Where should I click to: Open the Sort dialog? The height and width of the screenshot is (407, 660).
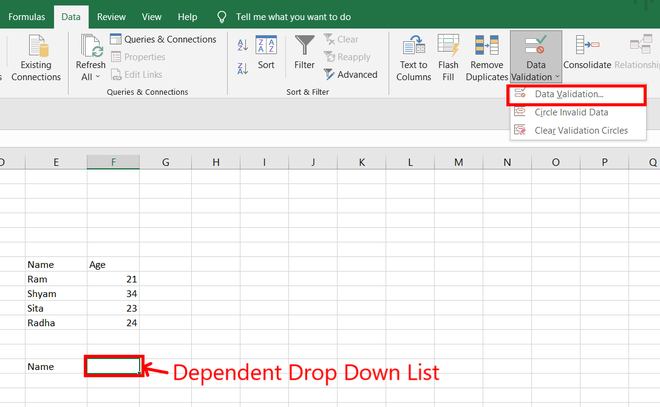pos(266,53)
